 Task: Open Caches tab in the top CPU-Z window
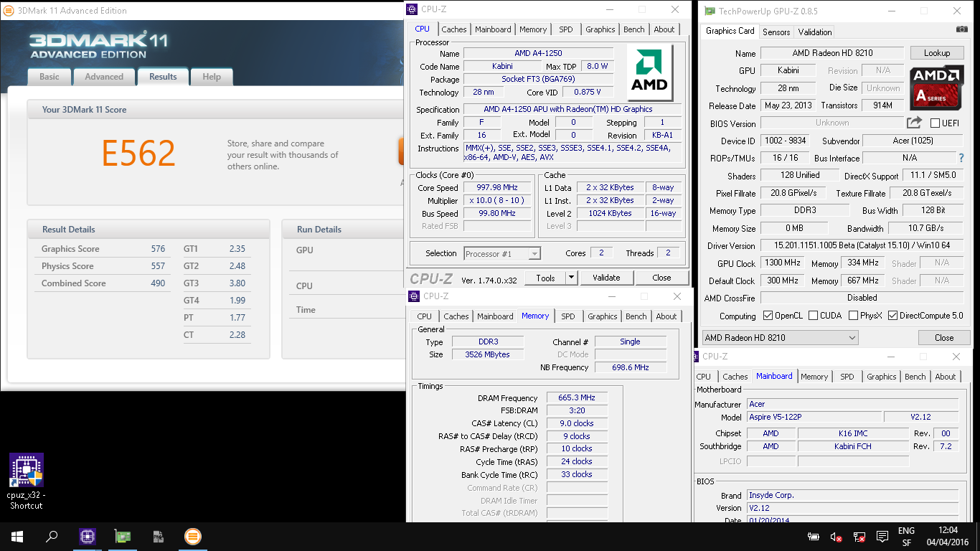[454, 29]
